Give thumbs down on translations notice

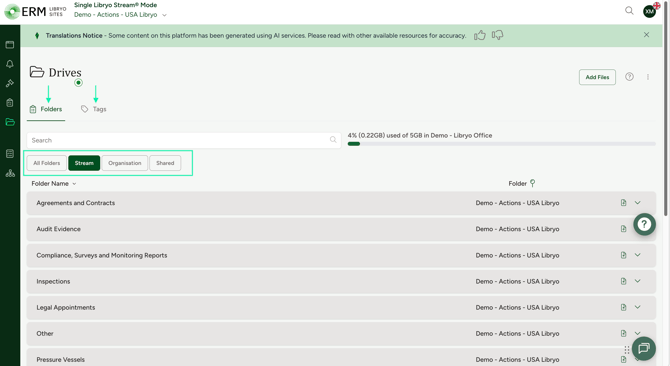tap(497, 35)
